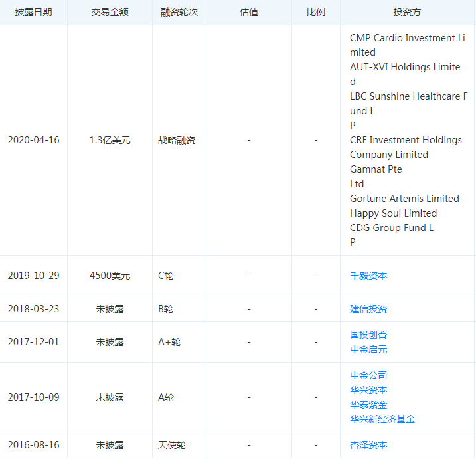Click the 交易金额 column header

[x=110, y=12]
